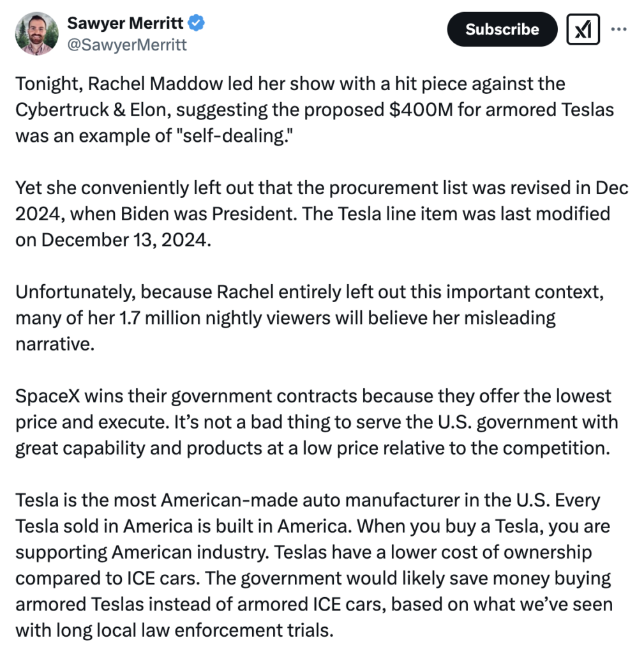Image resolution: width=644 pixels, height=654 pixels.
Task: Open the three-dot more options menu
Action: coord(619,29)
